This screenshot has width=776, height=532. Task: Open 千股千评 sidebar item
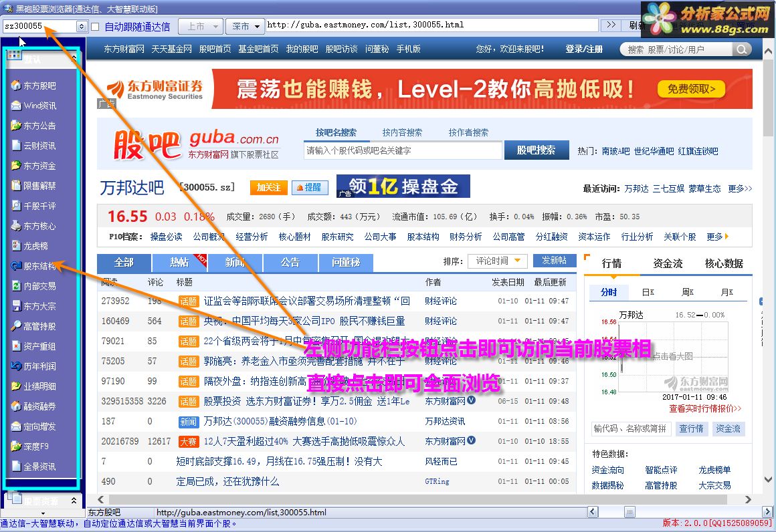pyautogui.click(x=33, y=206)
